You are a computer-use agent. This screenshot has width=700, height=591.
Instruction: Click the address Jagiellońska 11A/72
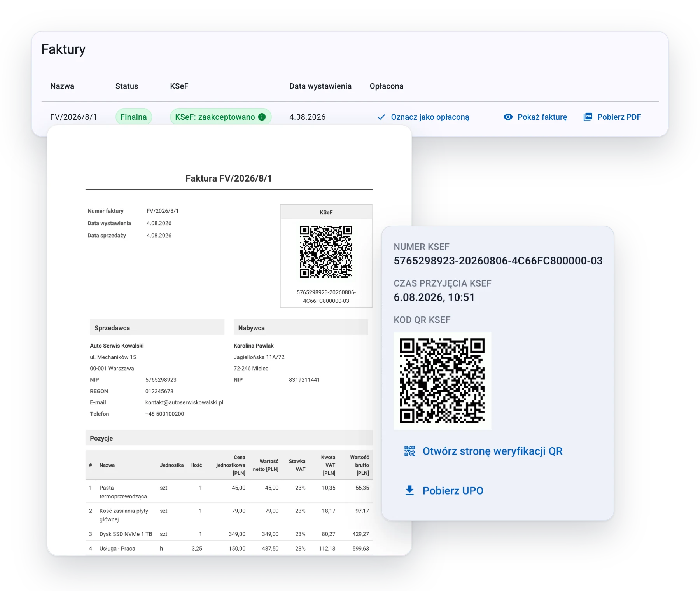click(x=259, y=357)
